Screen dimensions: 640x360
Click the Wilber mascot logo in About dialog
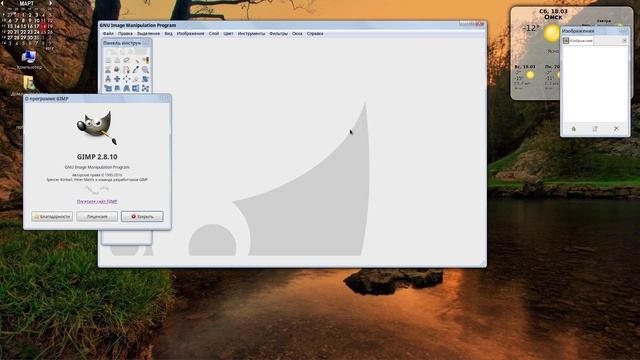pyautogui.click(x=97, y=128)
